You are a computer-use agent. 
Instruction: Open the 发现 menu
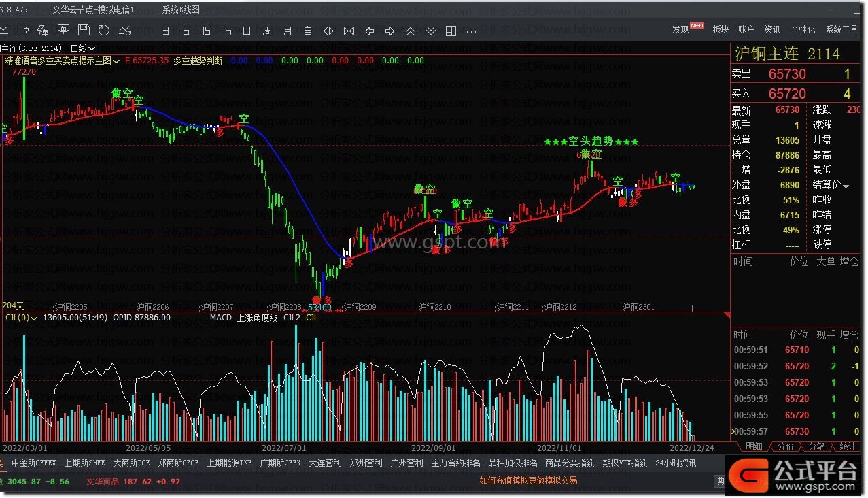pos(680,29)
